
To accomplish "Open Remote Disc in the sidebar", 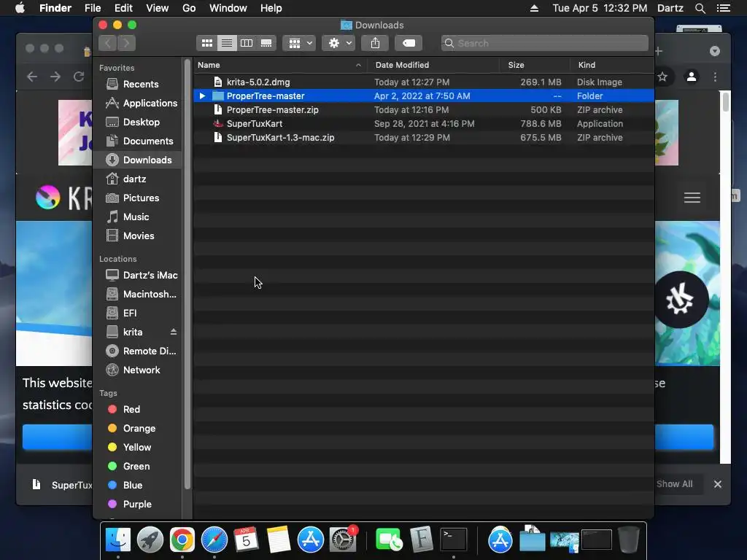I will (137, 351).
